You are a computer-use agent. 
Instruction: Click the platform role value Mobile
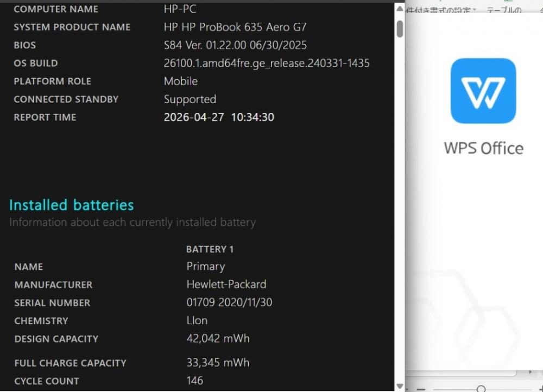pos(181,81)
